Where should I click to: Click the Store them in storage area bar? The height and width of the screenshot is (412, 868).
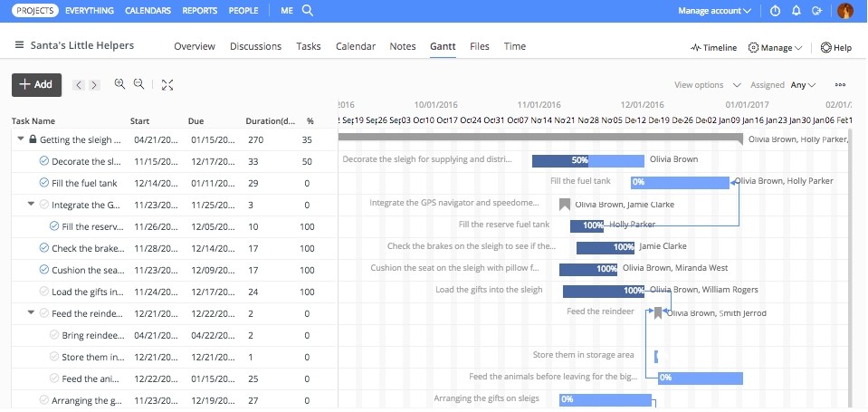pos(656,357)
